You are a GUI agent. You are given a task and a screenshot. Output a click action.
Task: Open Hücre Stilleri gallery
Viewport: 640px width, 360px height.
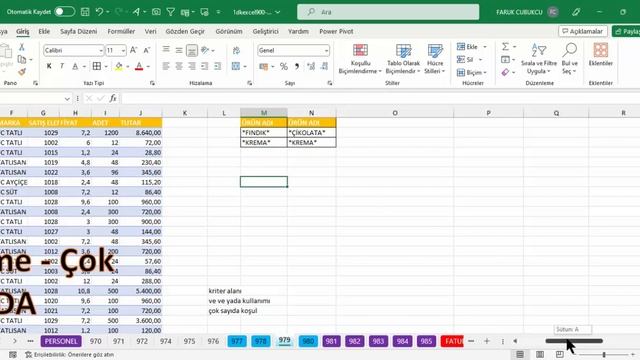[435, 59]
